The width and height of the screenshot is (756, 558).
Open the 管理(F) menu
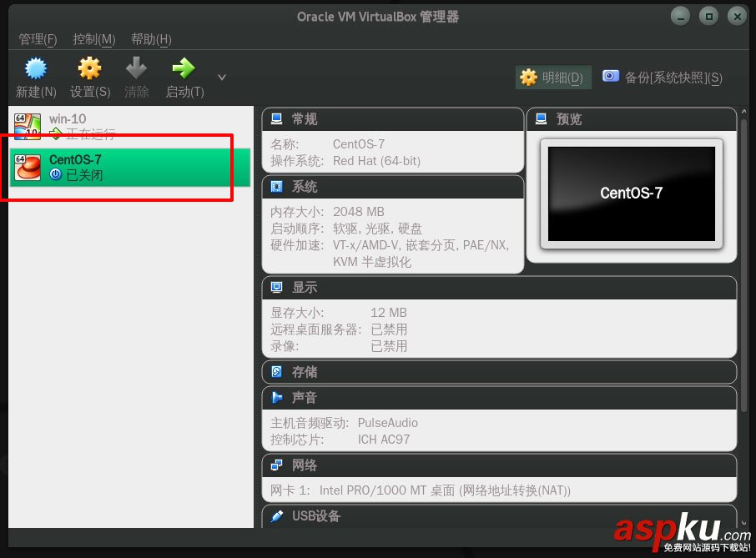click(x=37, y=39)
